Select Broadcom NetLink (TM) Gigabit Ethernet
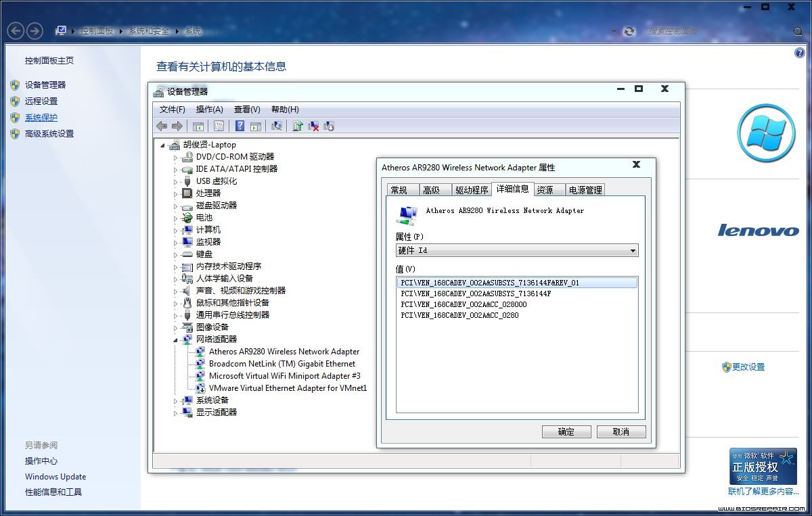This screenshot has height=516, width=812. (x=282, y=364)
